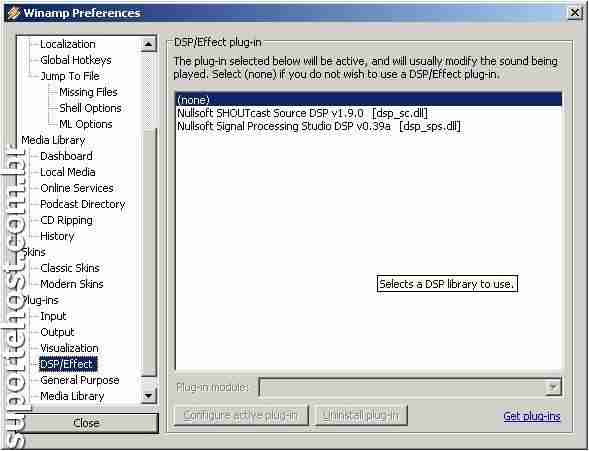Click Uninstall plug-in button
Viewport: 589px width, 451px height.
361,415
